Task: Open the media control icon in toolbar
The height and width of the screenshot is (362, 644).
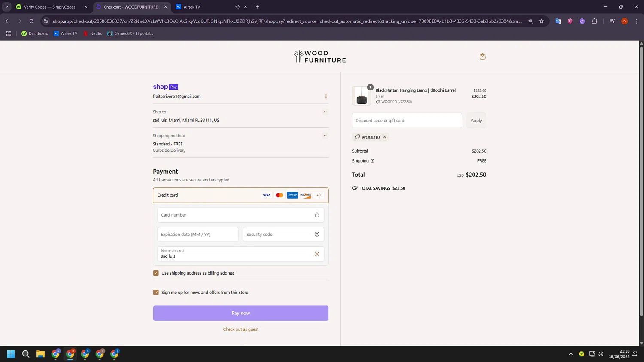Action: coord(612,21)
